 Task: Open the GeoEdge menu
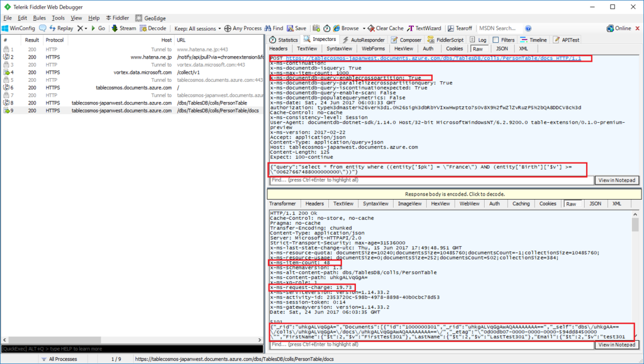click(x=150, y=18)
